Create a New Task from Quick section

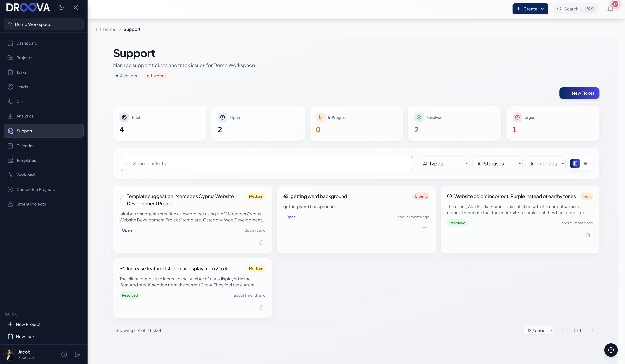(x=44, y=337)
